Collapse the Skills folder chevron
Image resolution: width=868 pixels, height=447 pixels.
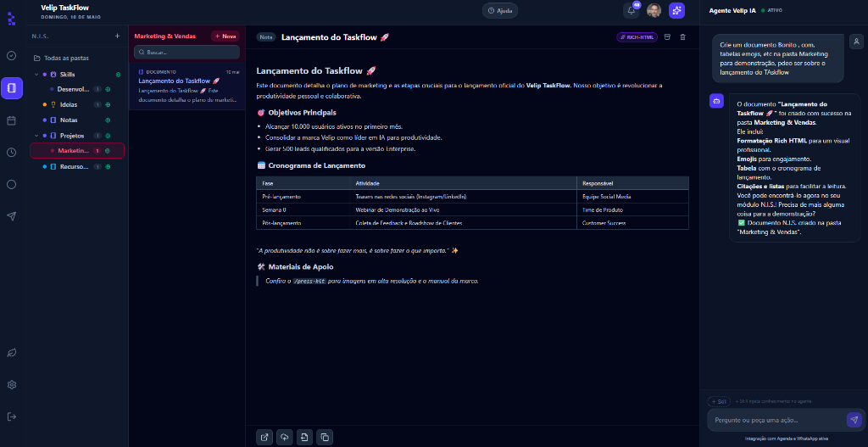click(36, 75)
